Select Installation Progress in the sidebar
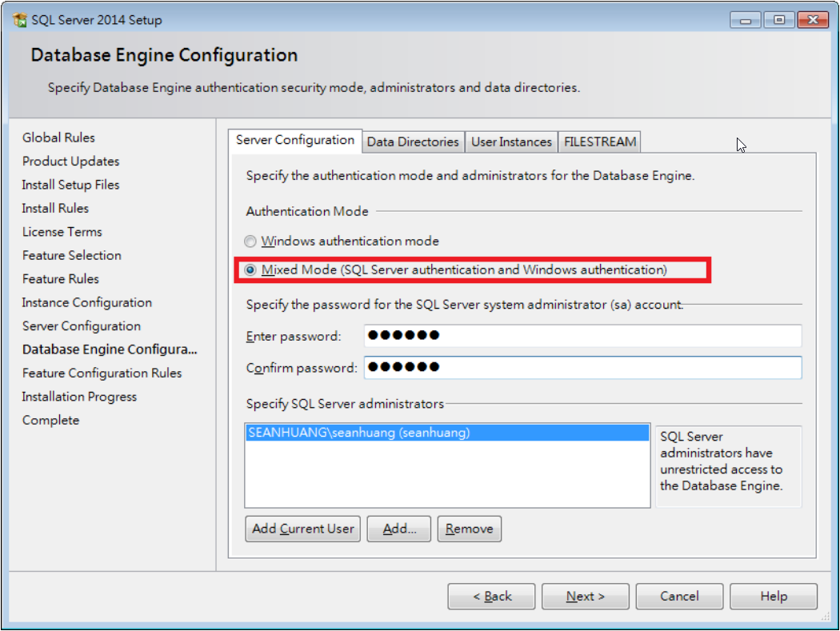Screen dimensions: 840x631 click(79, 396)
